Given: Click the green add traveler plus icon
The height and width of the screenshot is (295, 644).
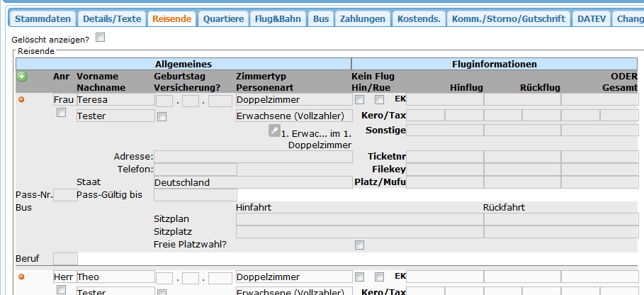Looking at the screenshot, I should 21,76.
